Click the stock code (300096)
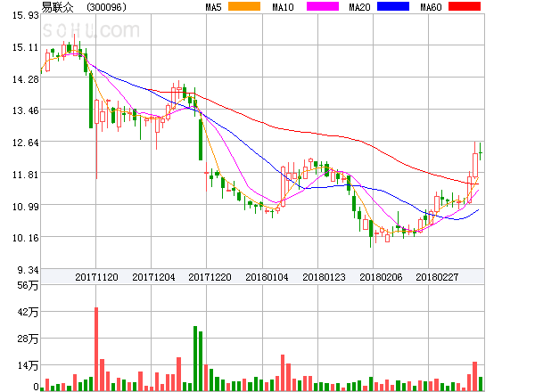 click(106, 7)
